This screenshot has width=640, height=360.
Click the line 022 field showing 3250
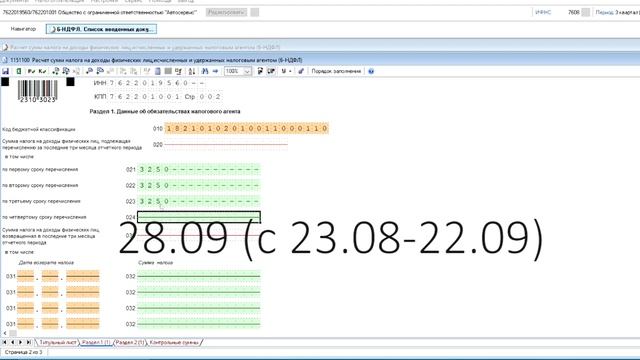tap(199, 185)
